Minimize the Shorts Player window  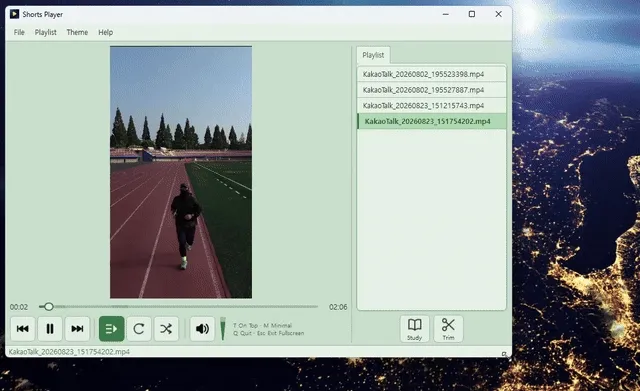click(x=446, y=14)
